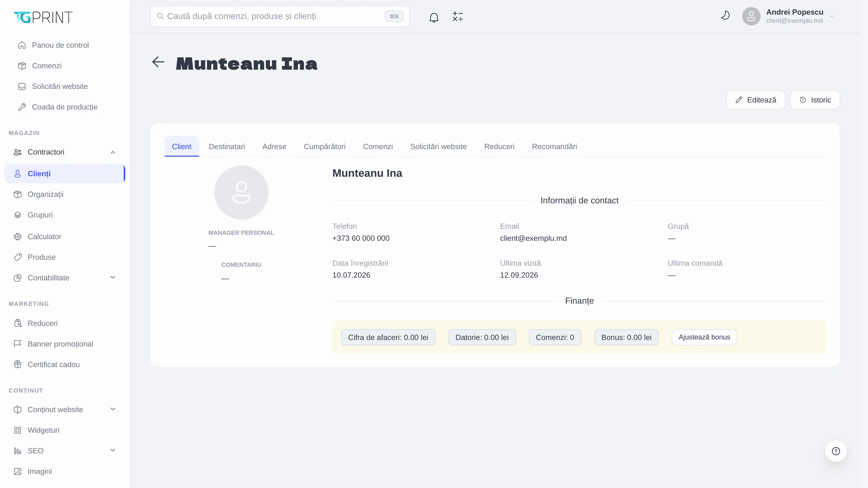This screenshot has width=868, height=488.
Task: Switch to the Solicitări website tab
Action: coord(438,146)
